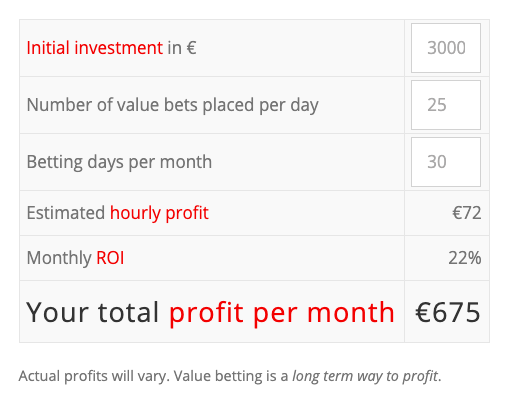Click the 'in €' text after Initial investment
The image size is (515, 399).
[x=182, y=48]
